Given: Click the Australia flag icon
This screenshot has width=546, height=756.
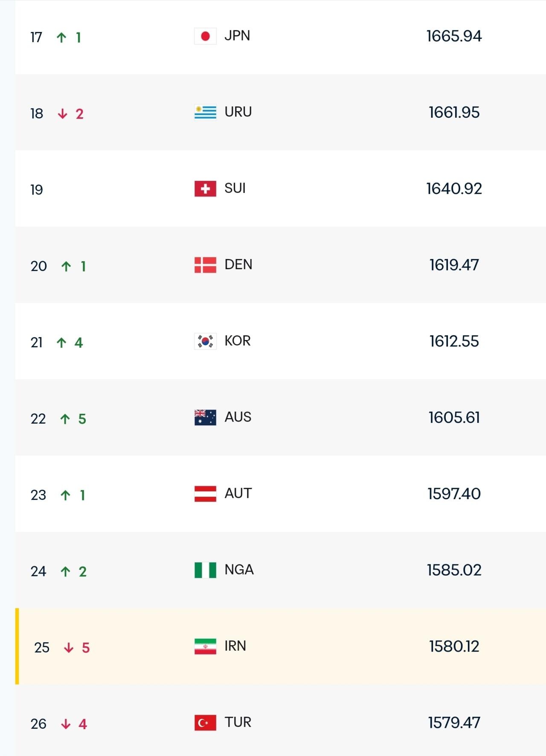Looking at the screenshot, I should pos(205,418).
